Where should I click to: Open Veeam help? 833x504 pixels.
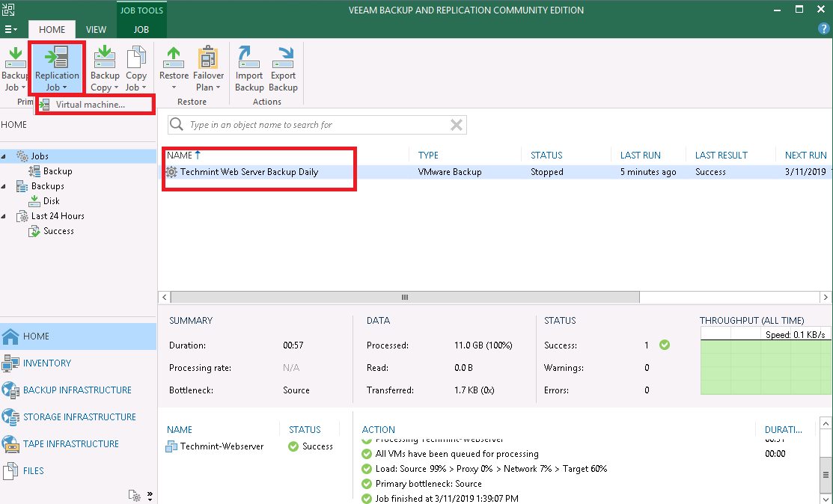(825, 29)
